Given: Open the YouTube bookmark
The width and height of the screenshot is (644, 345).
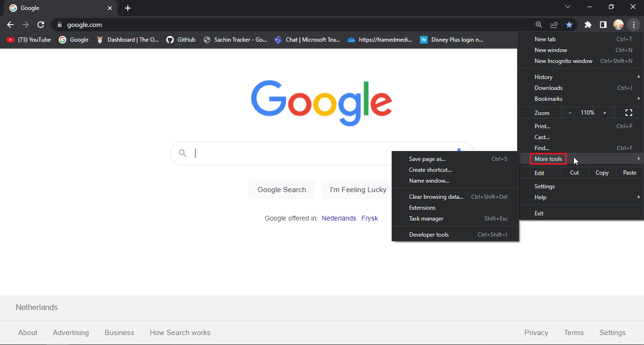Looking at the screenshot, I should coord(29,40).
